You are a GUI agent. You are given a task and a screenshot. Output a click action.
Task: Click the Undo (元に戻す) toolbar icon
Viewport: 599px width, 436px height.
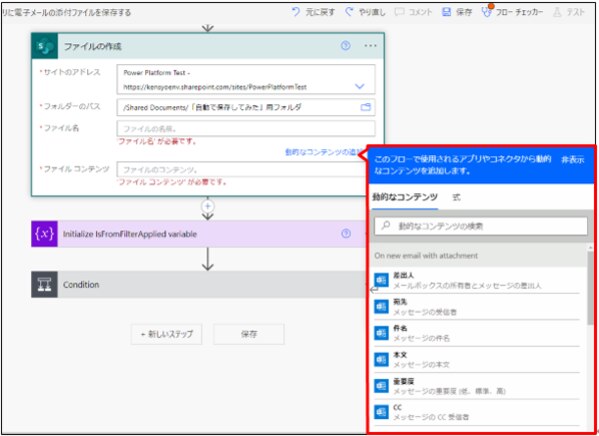[x=296, y=12]
